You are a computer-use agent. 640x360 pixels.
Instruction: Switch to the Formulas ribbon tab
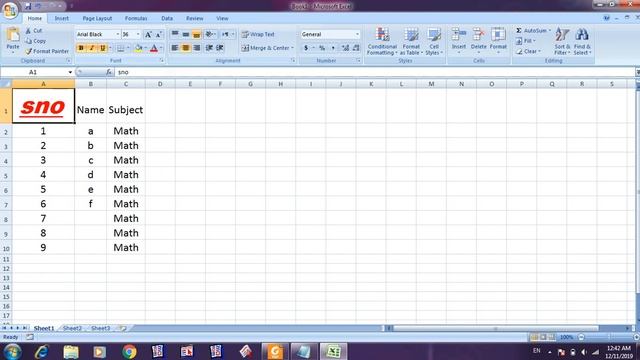[x=136, y=18]
